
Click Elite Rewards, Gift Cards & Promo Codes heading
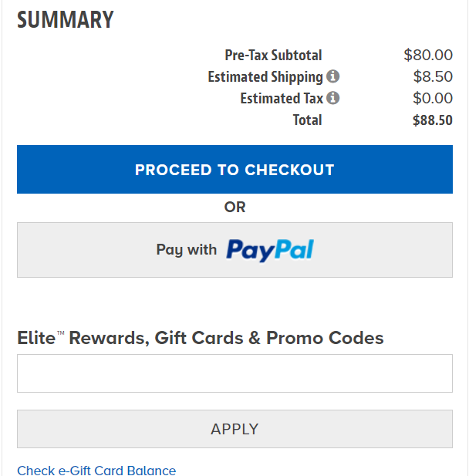tap(201, 338)
